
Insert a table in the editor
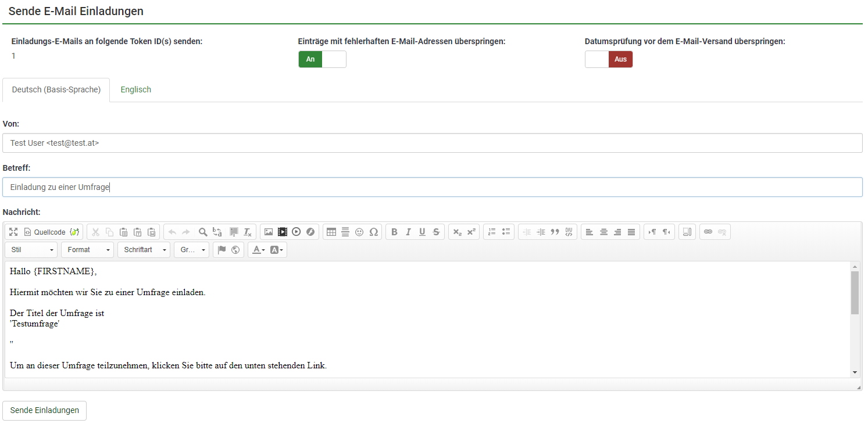tap(331, 232)
